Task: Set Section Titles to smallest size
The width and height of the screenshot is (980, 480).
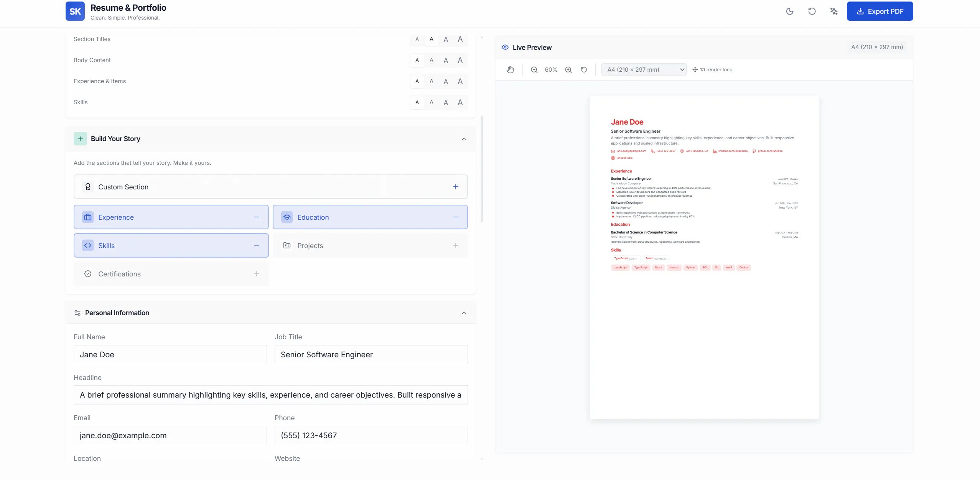Action: click(417, 39)
